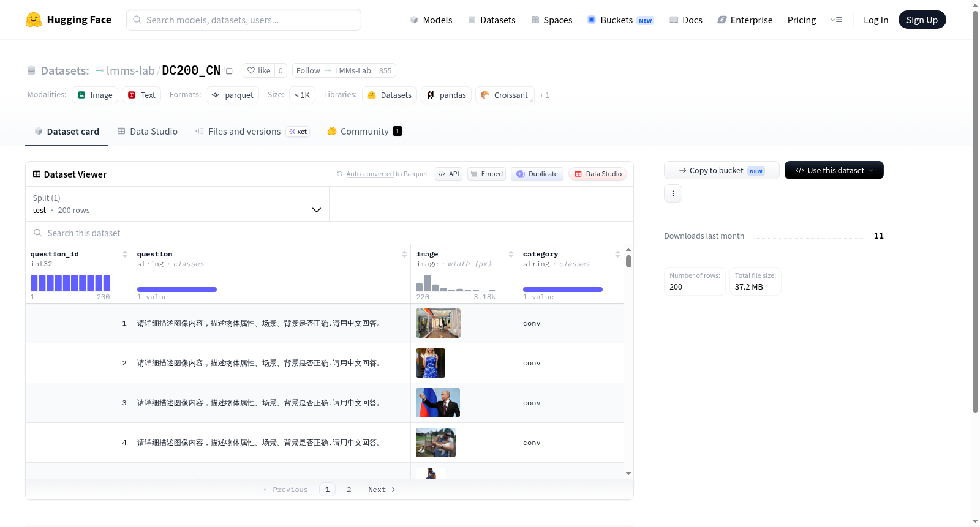Open Data Studio from viewer header
980x527 pixels.
(598, 174)
